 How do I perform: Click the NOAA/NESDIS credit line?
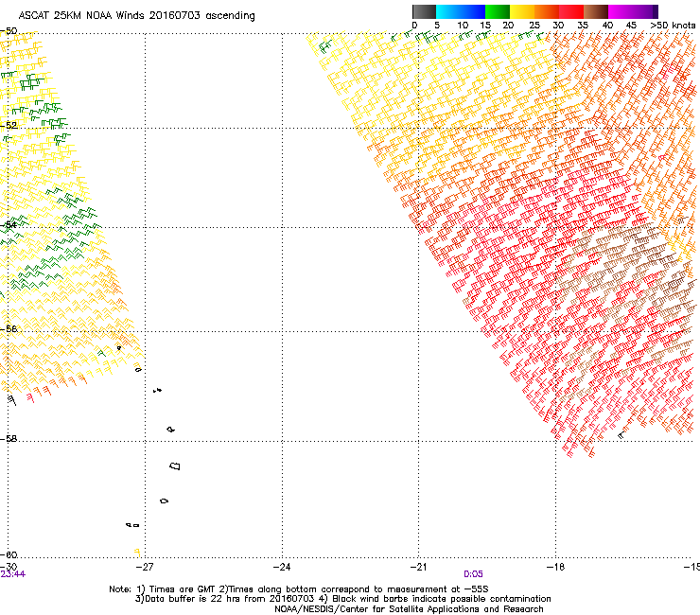[409, 609]
